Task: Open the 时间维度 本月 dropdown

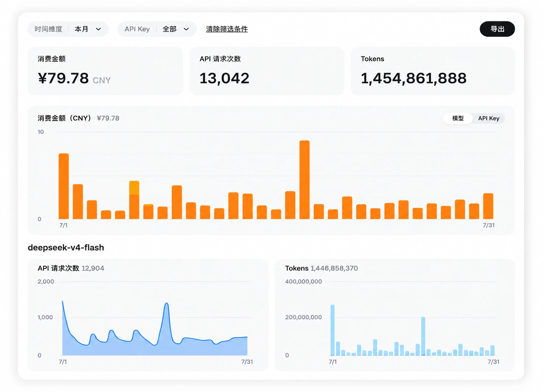Action: [68, 29]
